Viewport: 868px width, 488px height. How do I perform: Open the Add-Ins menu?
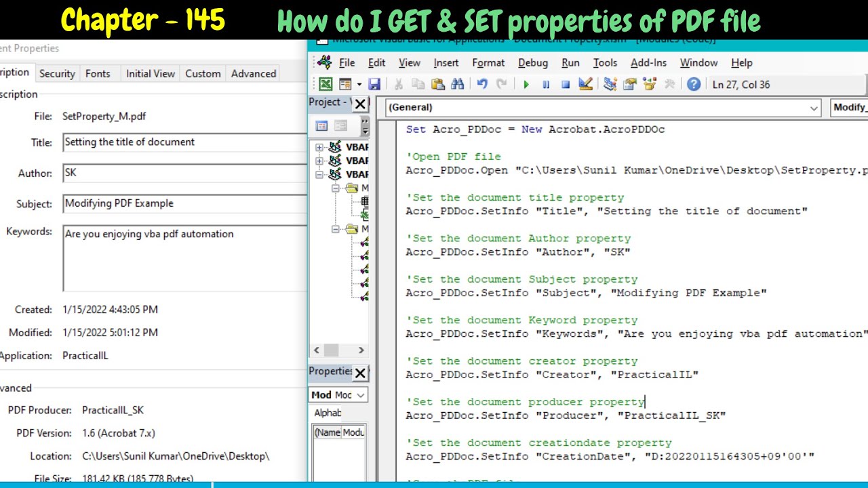click(x=648, y=62)
